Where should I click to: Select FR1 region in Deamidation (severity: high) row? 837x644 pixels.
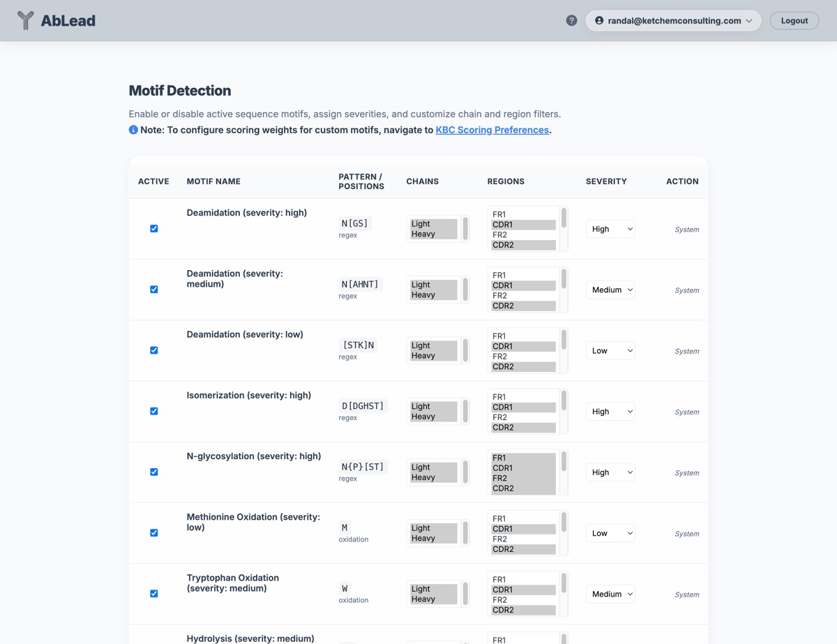tap(523, 214)
